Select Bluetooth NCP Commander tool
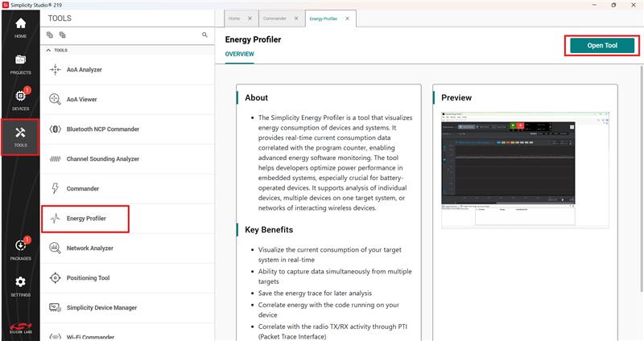 [102, 129]
